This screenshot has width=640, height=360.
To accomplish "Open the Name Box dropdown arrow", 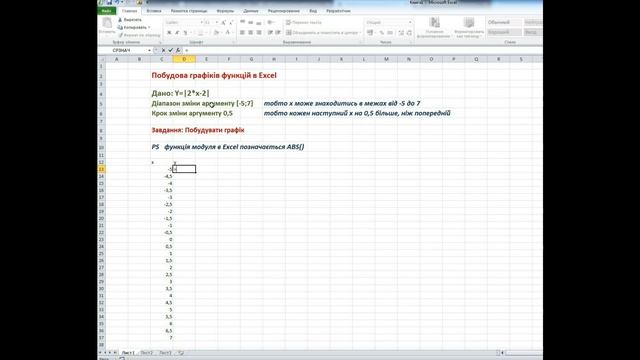I will [149, 50].
